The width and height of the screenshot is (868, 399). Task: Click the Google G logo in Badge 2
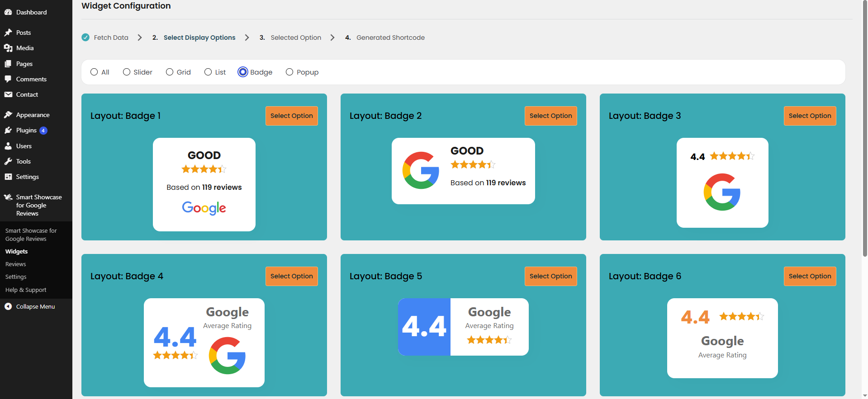click(x=421, y=170)
